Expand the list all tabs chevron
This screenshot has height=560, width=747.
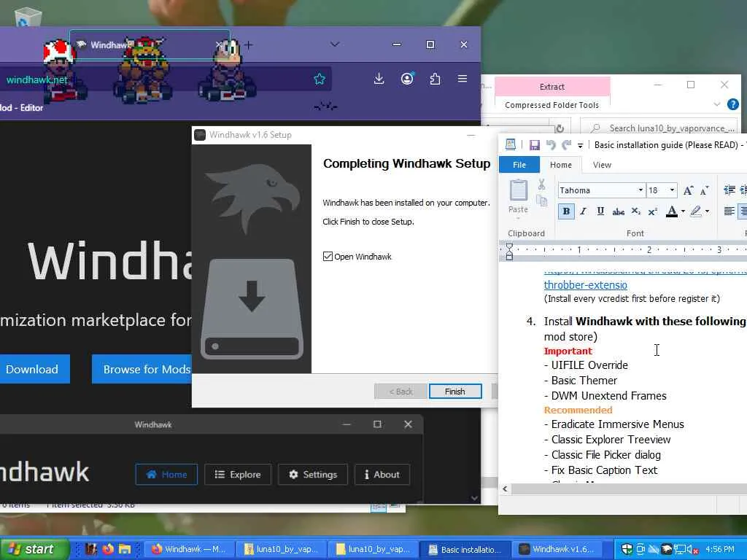[x=335, y=44]
